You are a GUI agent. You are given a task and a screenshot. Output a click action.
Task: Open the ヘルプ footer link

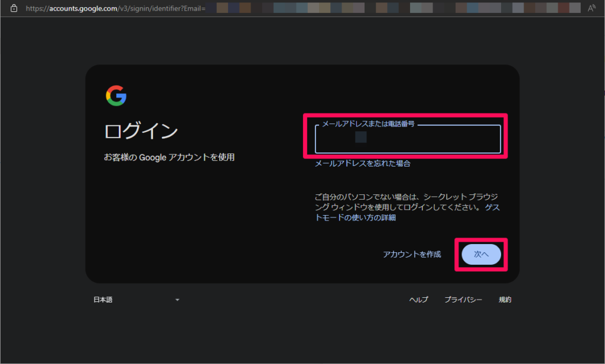(418, 300)
